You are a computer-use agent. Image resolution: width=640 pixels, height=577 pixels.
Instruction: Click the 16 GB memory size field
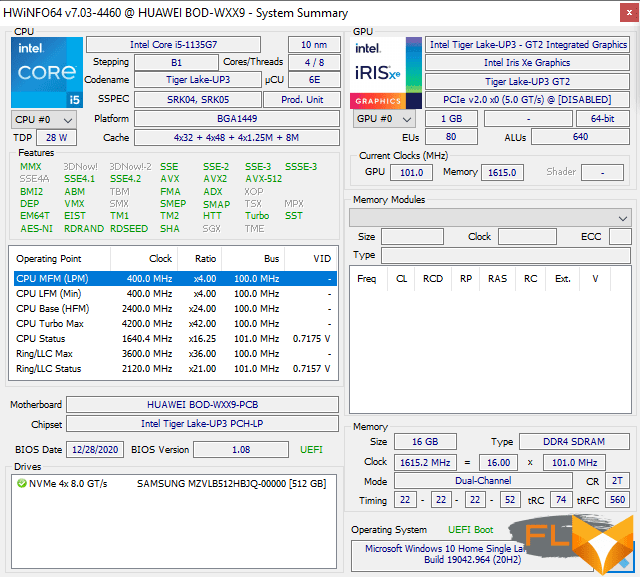tap(425, 442)
